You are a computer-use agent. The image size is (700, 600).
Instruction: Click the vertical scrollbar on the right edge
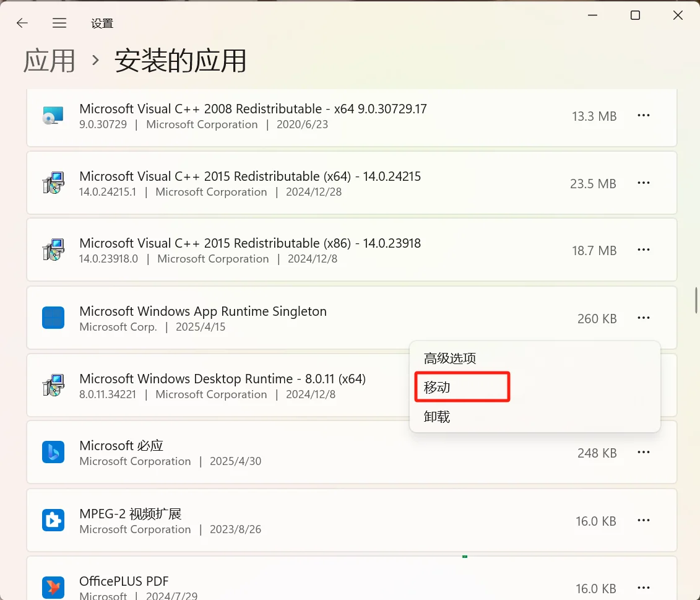pos(696,300)
